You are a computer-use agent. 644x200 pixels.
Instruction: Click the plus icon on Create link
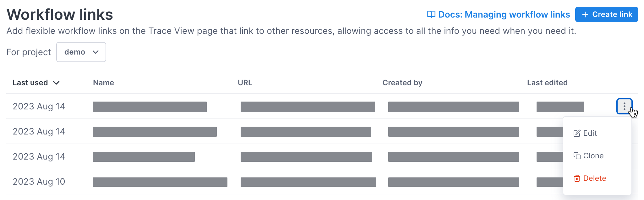coord(585,14)
